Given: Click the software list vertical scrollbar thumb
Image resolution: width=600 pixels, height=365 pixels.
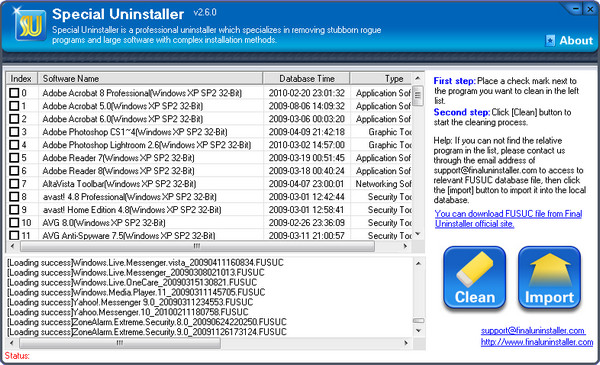Looking at the screenshot, I should coord(418,96).
